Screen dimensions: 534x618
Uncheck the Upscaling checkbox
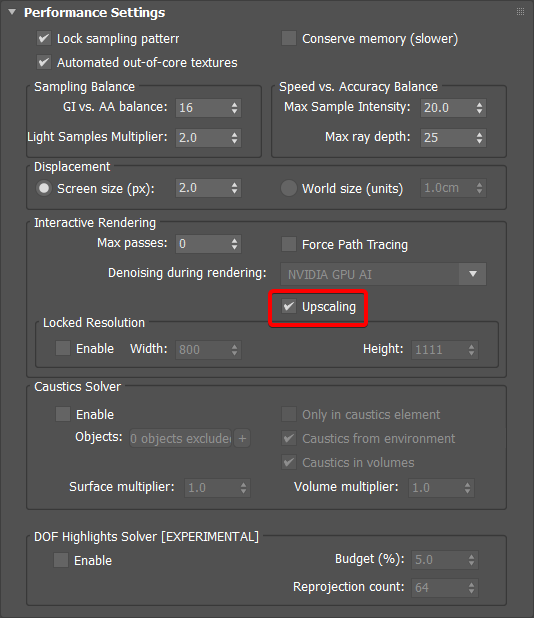click(289, 306)
